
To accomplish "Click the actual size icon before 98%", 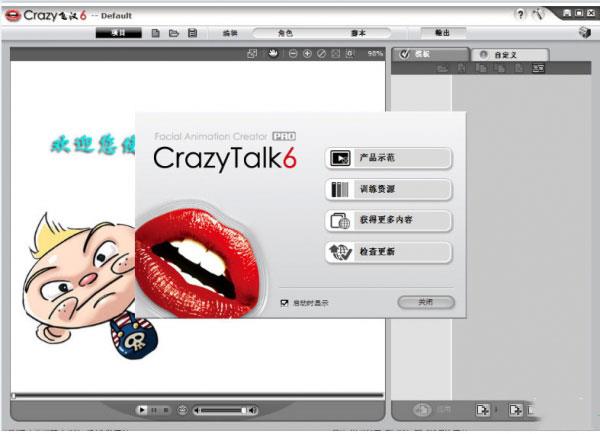I will [x=350, y=54].
